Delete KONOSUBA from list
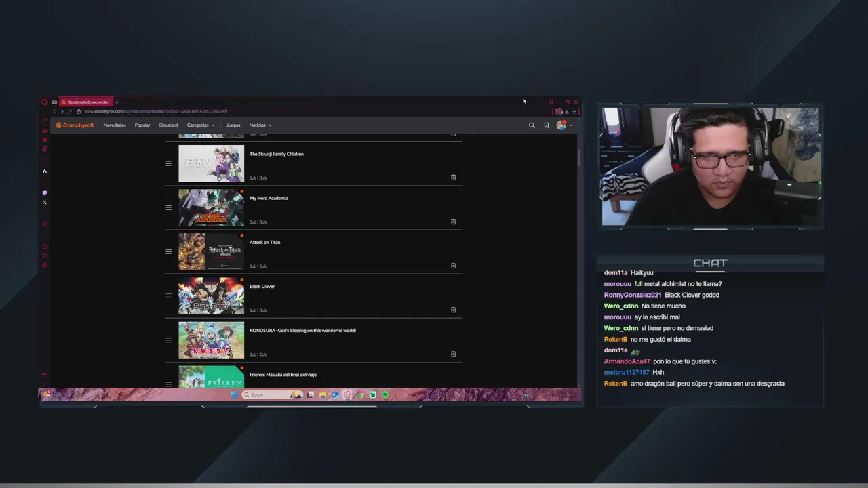This screenshot has height=488, width=868. pos(454,354)
